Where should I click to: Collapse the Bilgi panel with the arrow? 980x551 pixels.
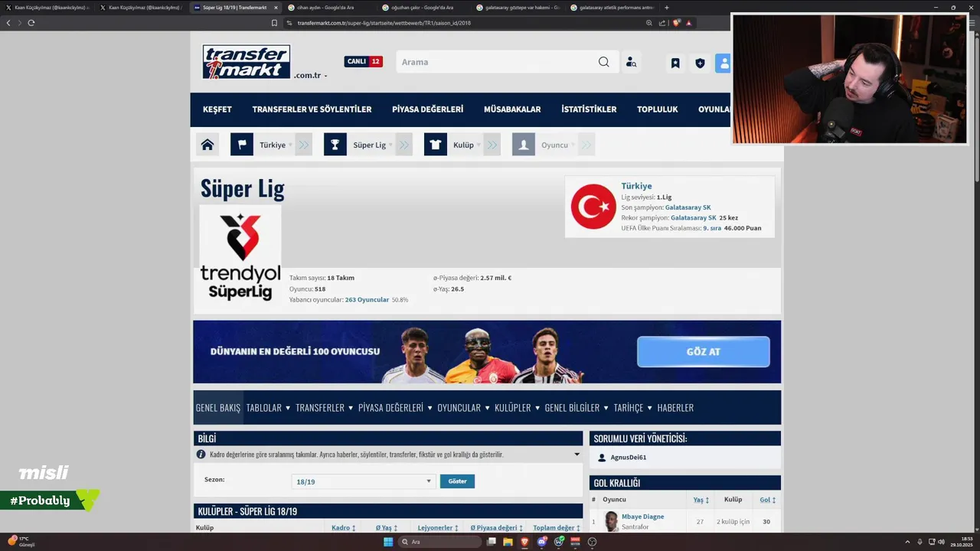(577, 455)
